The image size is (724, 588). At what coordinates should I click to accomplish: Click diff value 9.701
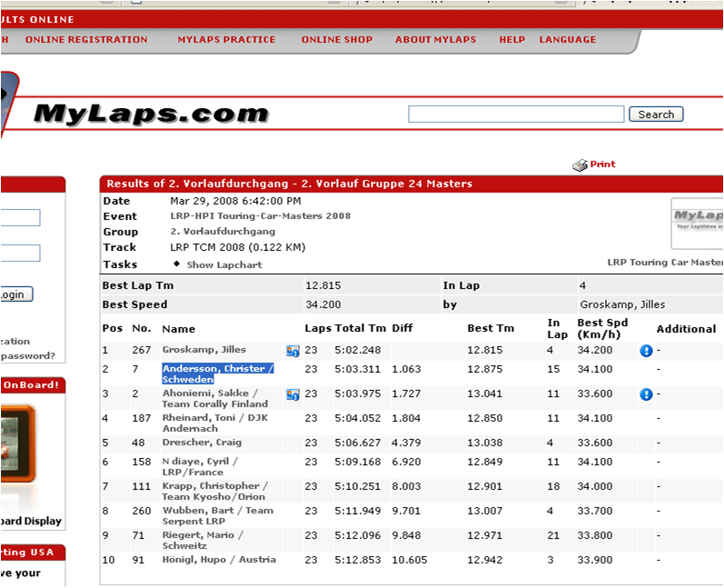tap(406, 511)
